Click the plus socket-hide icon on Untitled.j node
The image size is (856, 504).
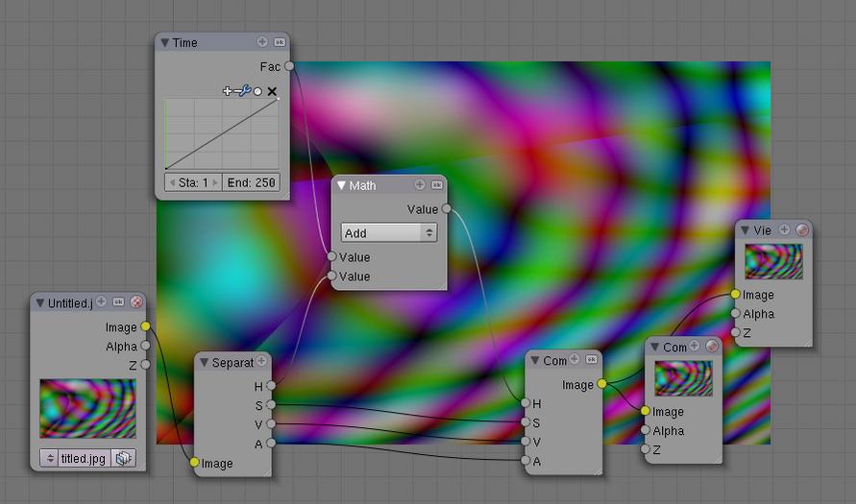pos(102,301)
